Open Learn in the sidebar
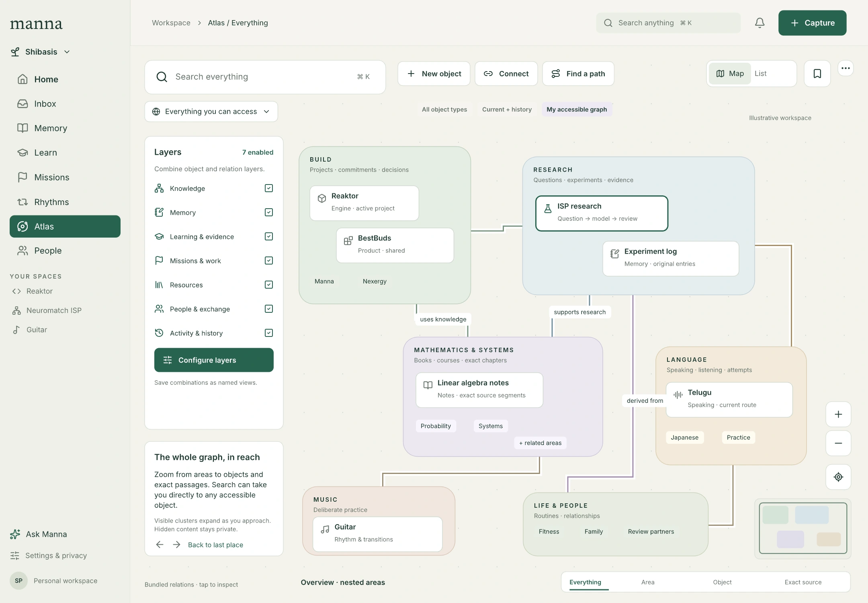This screenshot has width=868, height=603. point(65,153)
